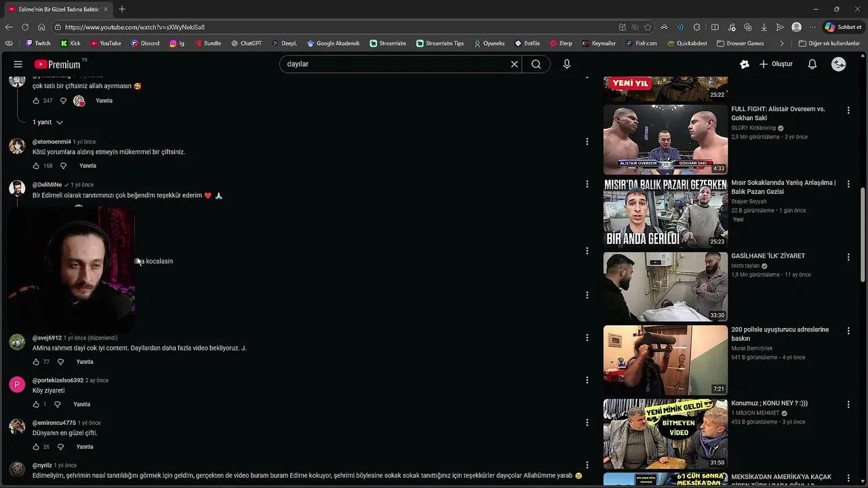The width and height of the screenshot is (868, 488).
Task: Open options menu for @emironcu4775 comment
Action: click(587, 423)
